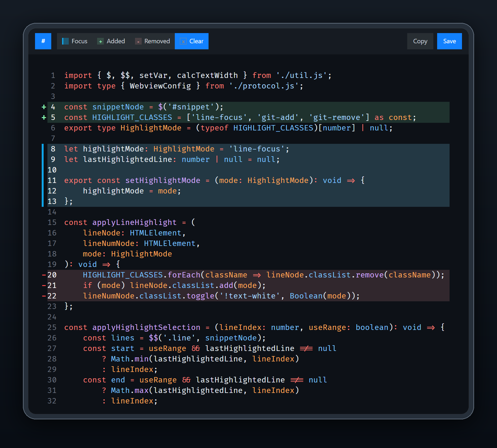The height and width of the screenshot is (448, 497).
Task: Click line number 19
Action: (52, 264)
